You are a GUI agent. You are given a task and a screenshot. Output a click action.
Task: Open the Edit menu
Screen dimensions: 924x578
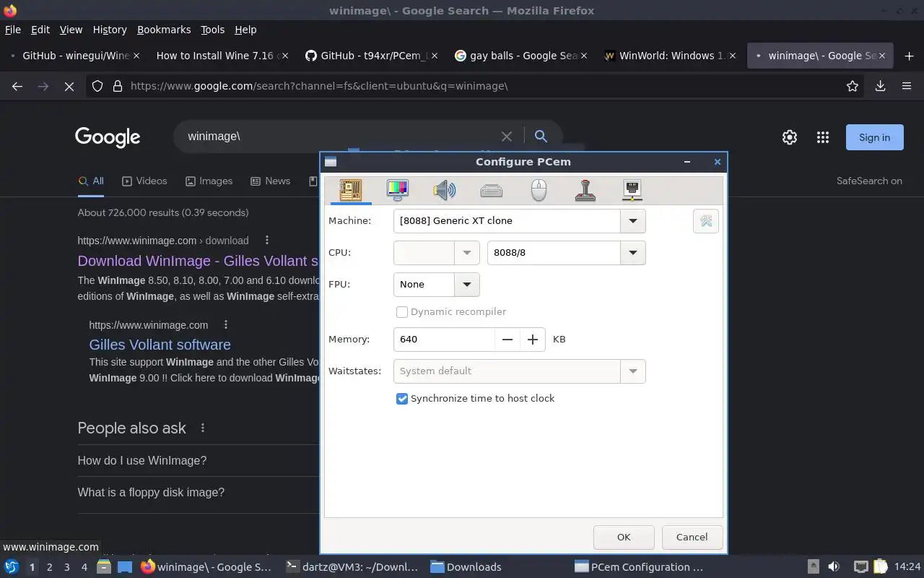coord(40,30)
